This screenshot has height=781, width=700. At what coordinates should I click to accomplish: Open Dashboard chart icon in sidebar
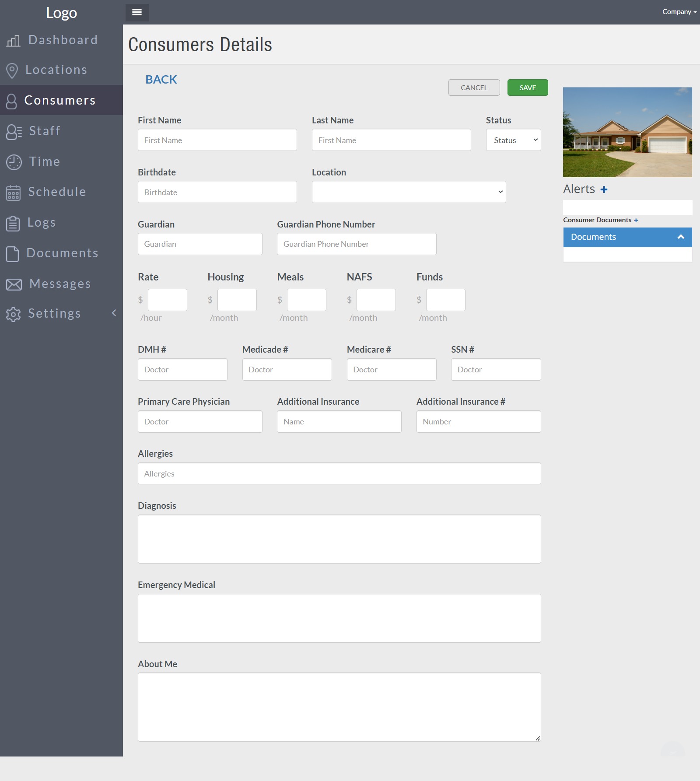[x=14, y=41]
